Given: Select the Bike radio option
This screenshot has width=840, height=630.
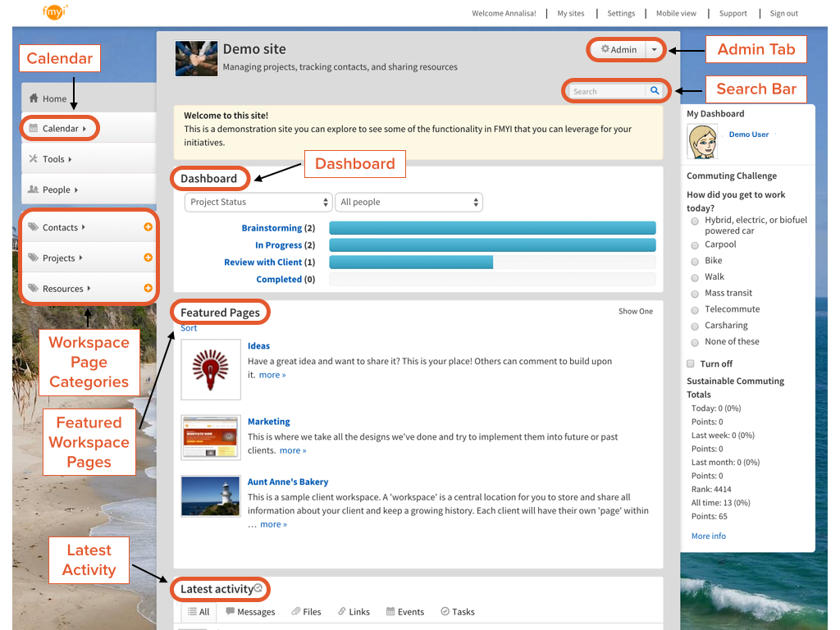Looking at the screenshot, I should [696, 261].
